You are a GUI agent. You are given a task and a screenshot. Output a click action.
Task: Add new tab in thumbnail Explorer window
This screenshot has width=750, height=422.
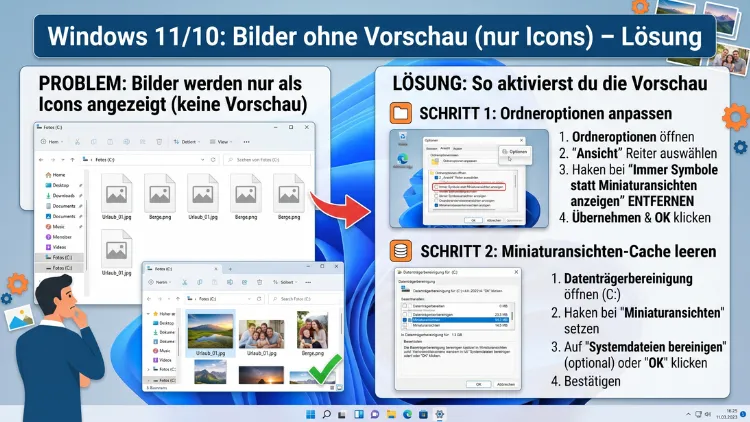coord(230,269)
